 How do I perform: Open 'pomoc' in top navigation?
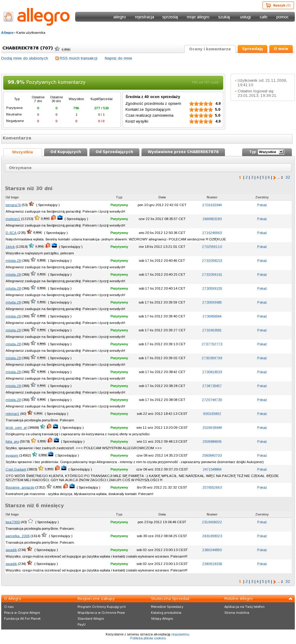coord(282,17)
